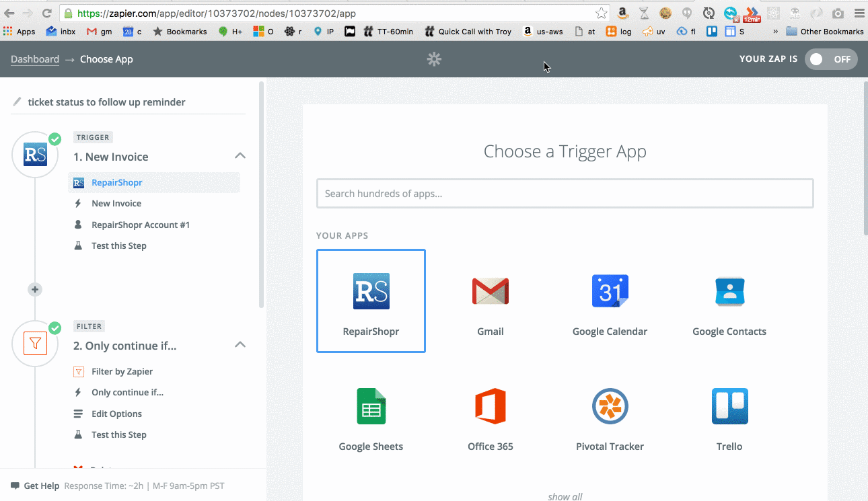Image resolution: width=868 pixels, height=501 pixels.
Task: Click the small funnel icon beside Filter by Zapier
Action: 78,371
